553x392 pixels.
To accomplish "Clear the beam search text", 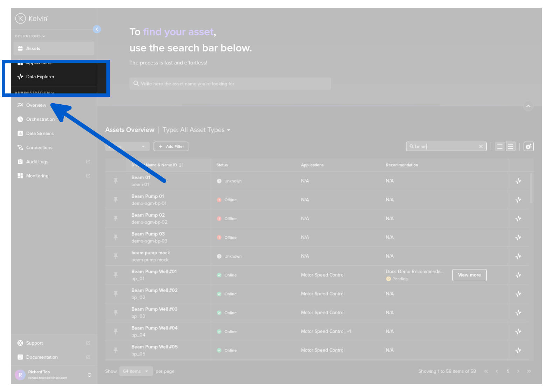I will point(481,147).
